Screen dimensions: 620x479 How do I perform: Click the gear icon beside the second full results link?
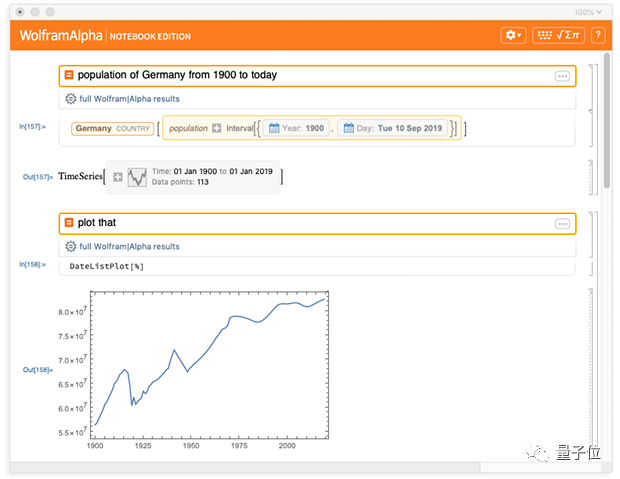pyautogui.click(x=70, y=246)
